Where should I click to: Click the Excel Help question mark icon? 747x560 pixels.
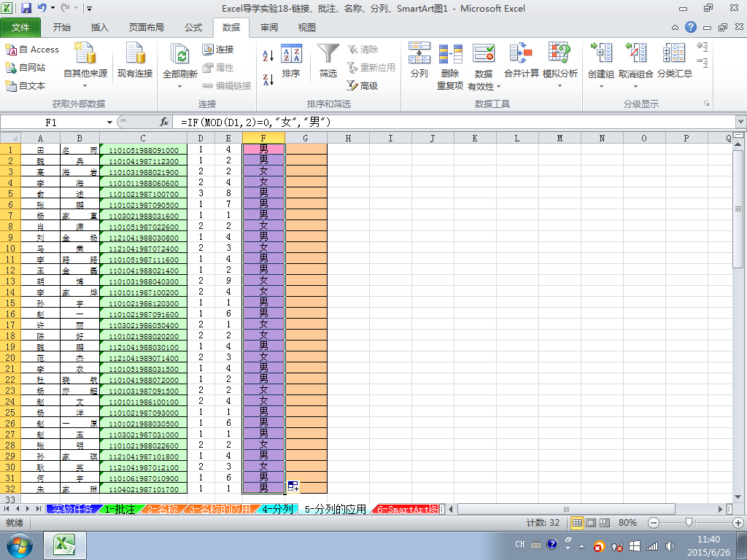691,27
